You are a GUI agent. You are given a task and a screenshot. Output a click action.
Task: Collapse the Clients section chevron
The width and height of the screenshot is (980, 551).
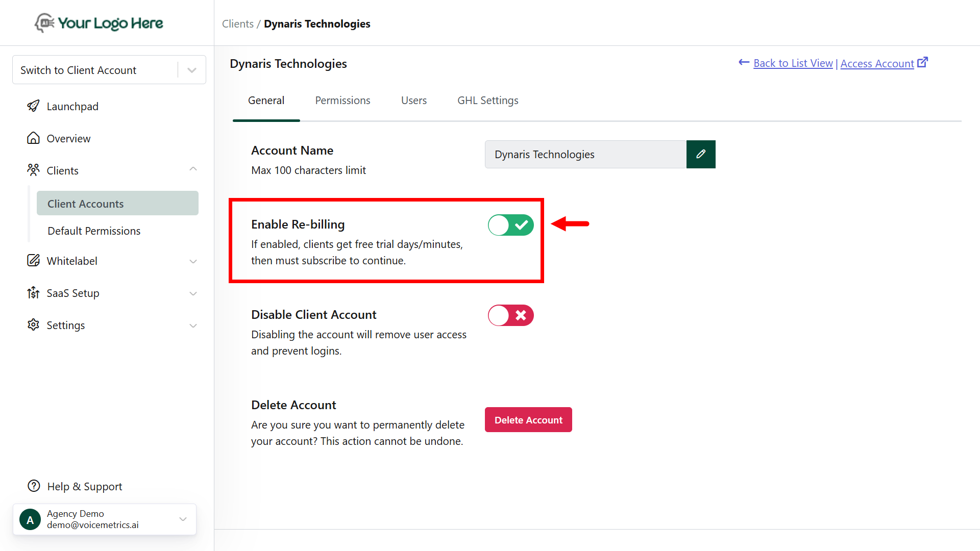tap(193, 169)
